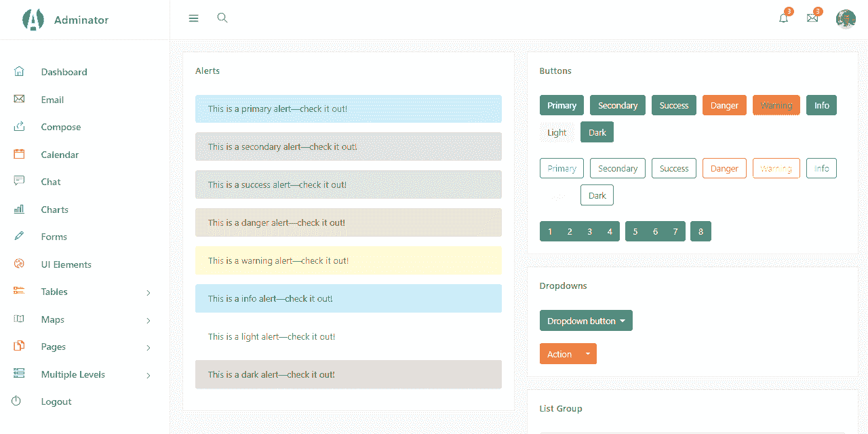
Task: Open the user avatar menu
Action: [x=846, y=19]
